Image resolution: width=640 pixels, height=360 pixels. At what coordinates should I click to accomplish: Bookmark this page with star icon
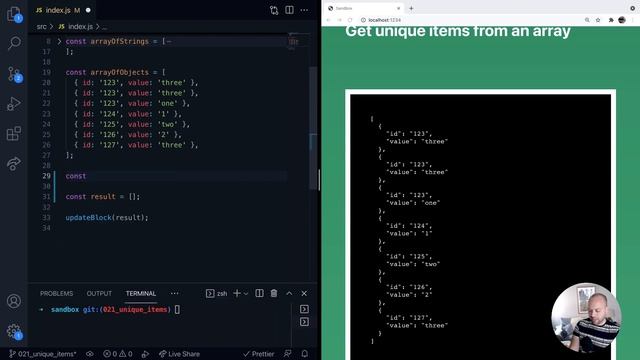pyautogui.click(x=598, y=20)
